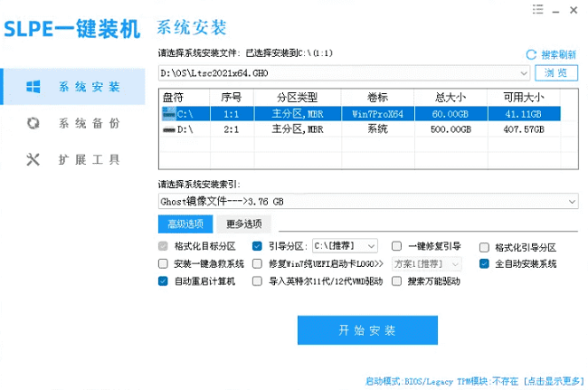Viewport: 588px width, 390px height.
Task: Close the SLPE window
Action: (574, 10)
